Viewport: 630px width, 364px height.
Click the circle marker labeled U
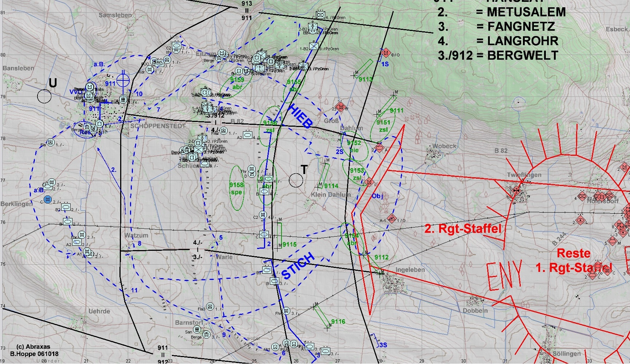coord(44,96)
